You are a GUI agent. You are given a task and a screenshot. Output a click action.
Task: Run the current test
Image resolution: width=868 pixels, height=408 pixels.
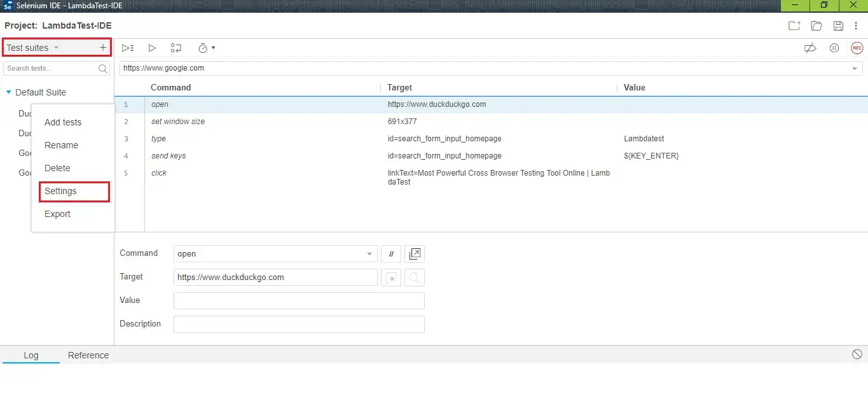(x=152, y=48)
